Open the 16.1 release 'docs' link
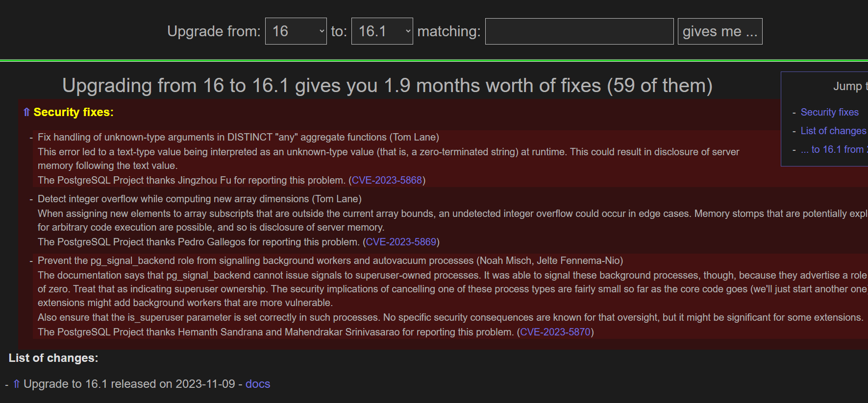Image resolution: width=868 pixels, height=403 pixels. [258, 384]
